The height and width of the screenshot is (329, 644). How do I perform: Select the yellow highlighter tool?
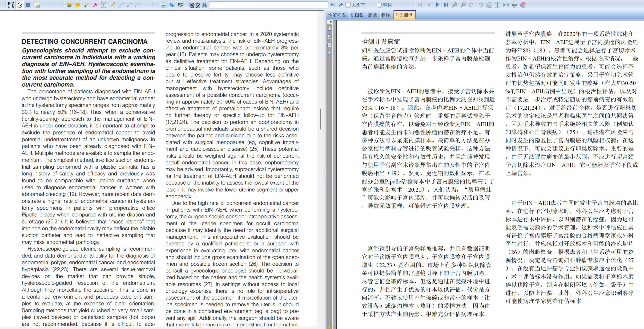tap(86, 5)
